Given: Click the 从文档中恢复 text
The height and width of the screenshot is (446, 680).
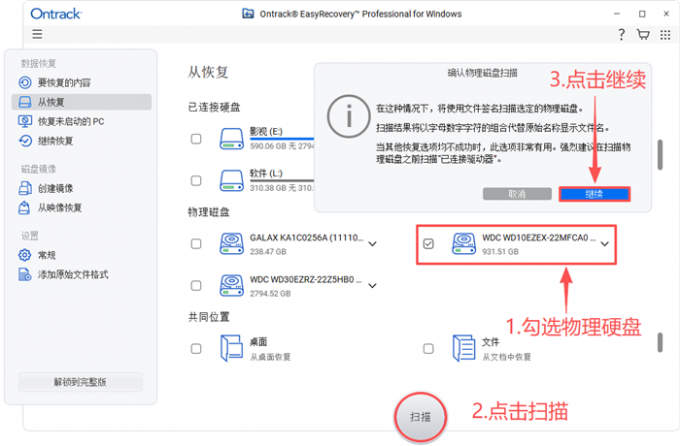Looking at the screenshot, I should pos(507,357).
